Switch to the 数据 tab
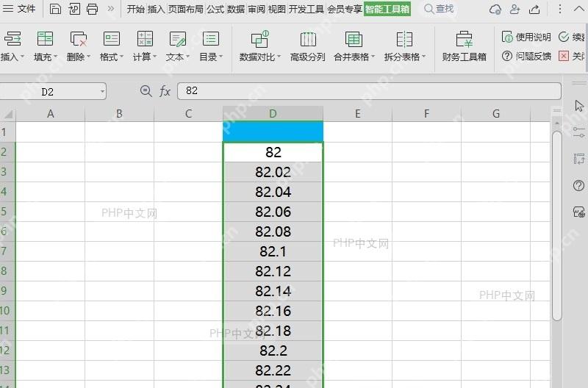The height and width of the screenshot is (388, 588). point(236,9)
